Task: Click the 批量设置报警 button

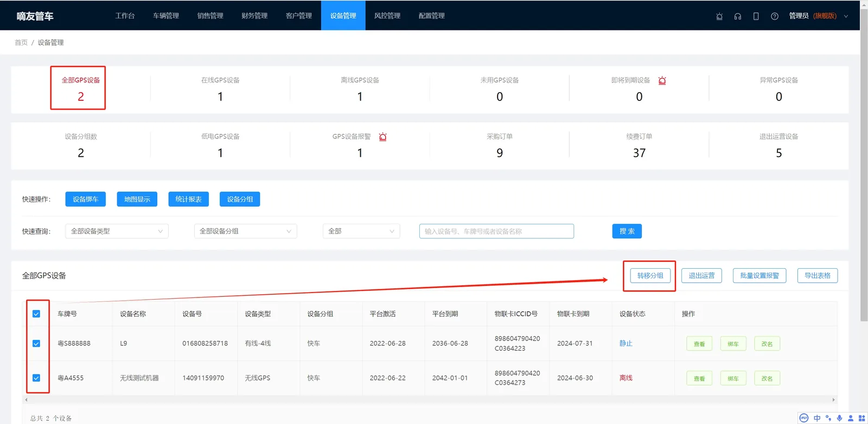Action: pos(759,276)
